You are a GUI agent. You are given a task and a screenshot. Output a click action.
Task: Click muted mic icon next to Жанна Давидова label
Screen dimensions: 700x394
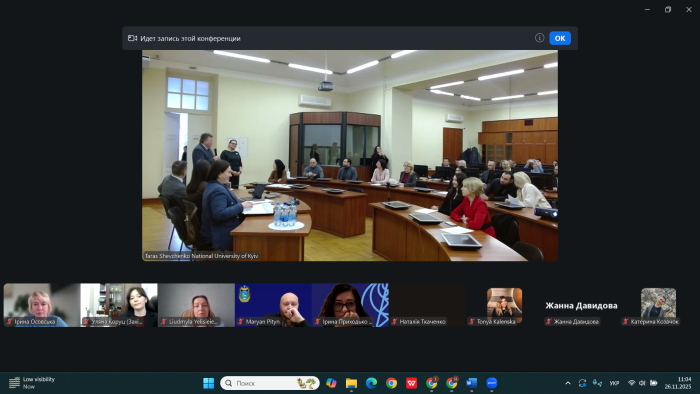click(549, 322)
